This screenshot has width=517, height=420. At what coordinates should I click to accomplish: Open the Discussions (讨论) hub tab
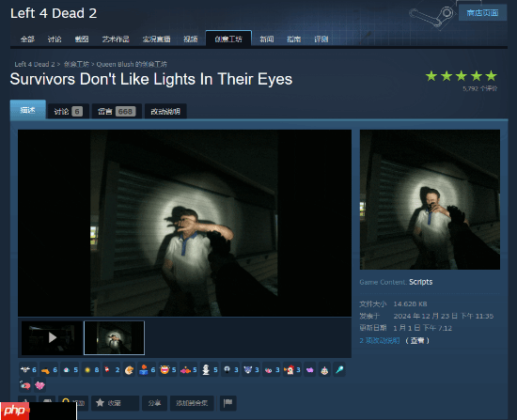pyautogui.click(x=55, y=39)
